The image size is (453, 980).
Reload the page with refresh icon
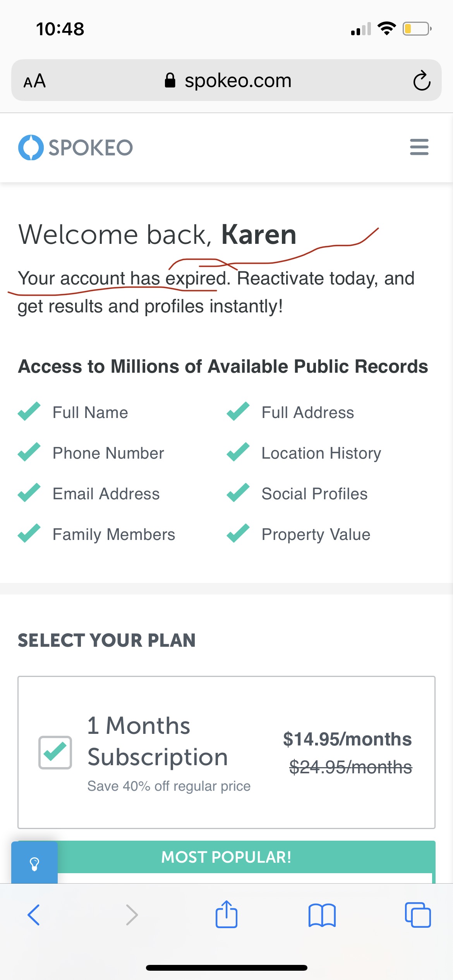click(x=421, y=81)
